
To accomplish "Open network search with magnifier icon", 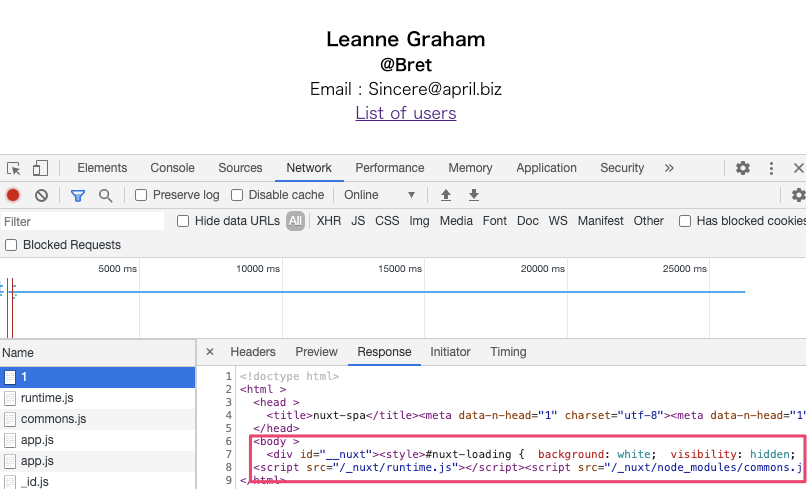I will click(105, 195).
